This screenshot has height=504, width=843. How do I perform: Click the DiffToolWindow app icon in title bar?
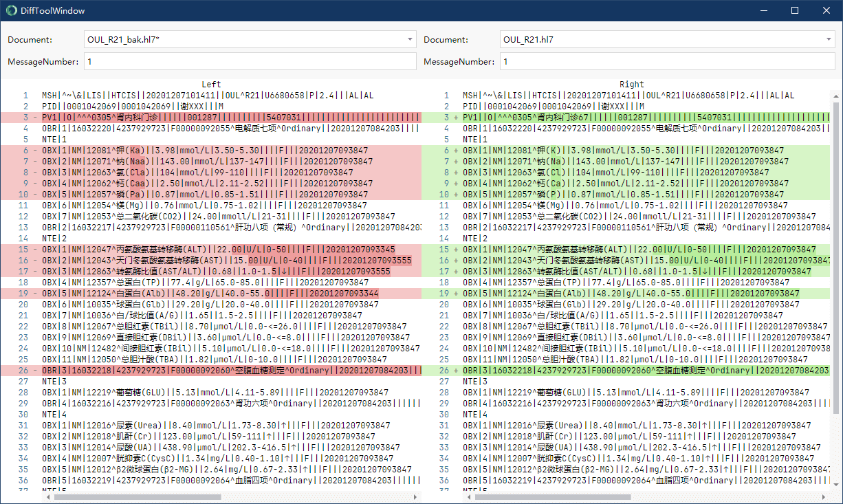pos(10,10)
